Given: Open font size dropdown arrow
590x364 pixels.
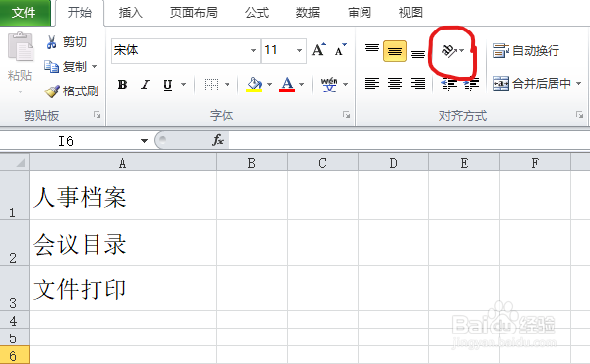Looking at the screenshot, I should [x=299, y=50].
